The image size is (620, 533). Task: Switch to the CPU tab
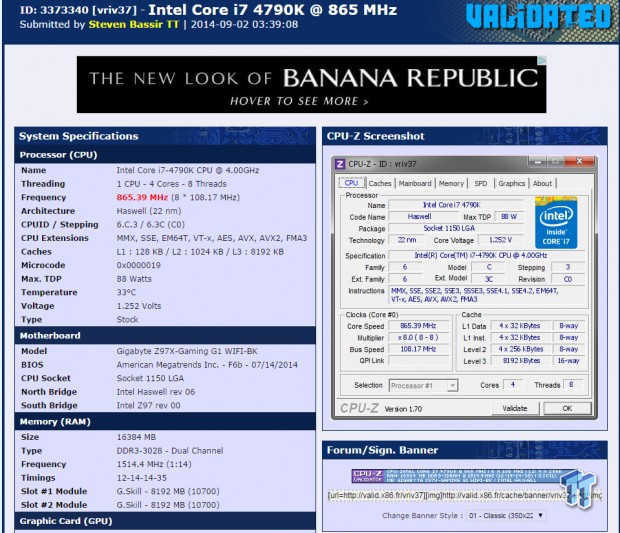[351, 183]
